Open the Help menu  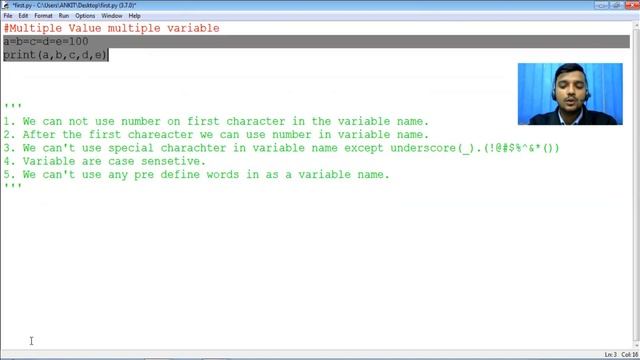134,16
